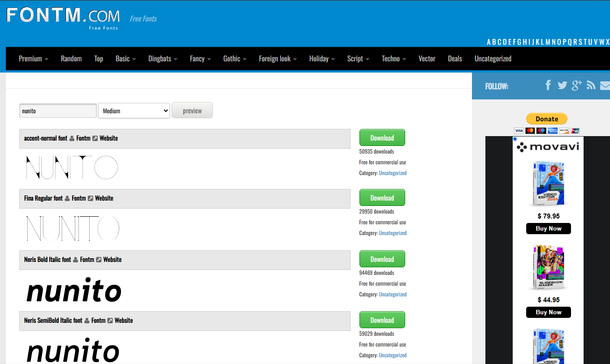Browse fonts starting with letter W
The height and width of the screenshot is (364, 610).
(602, 42)
